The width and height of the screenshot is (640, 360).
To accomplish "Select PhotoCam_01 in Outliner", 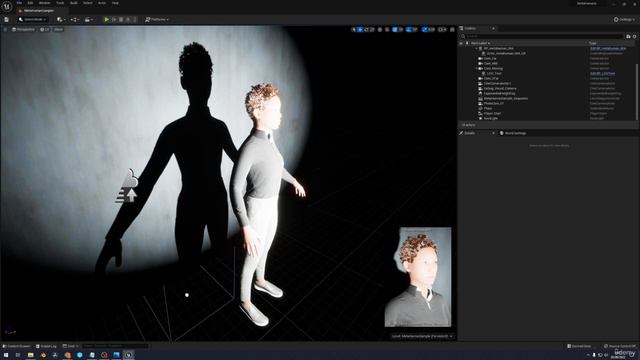I will tap(493, 103).
